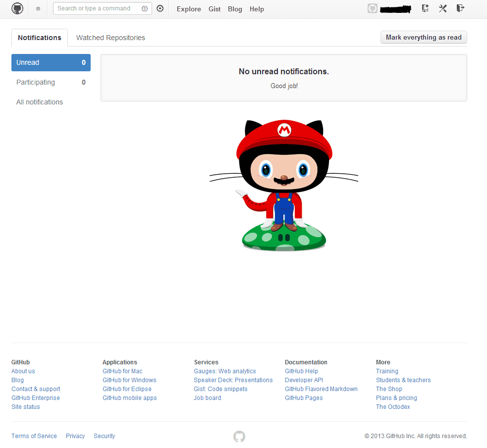
Task: Open GitHub for Windows link
Action: [x=129, y=380]
